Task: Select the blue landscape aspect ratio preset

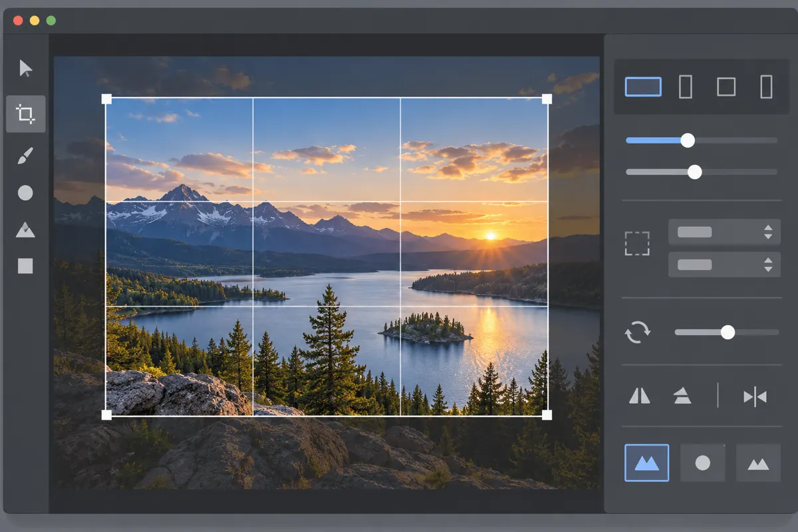Action: tap(643, 87)
